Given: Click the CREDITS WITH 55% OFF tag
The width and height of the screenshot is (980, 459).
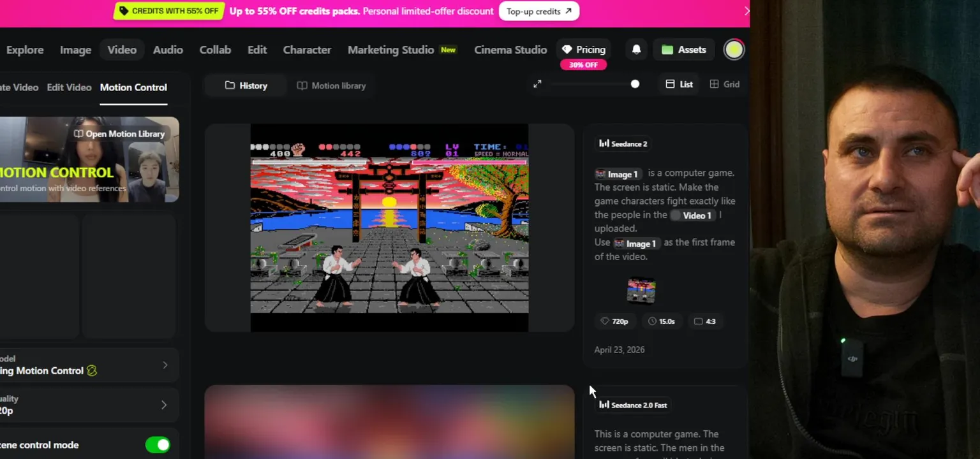Looking at the screenshot, I should pos(168,11).
